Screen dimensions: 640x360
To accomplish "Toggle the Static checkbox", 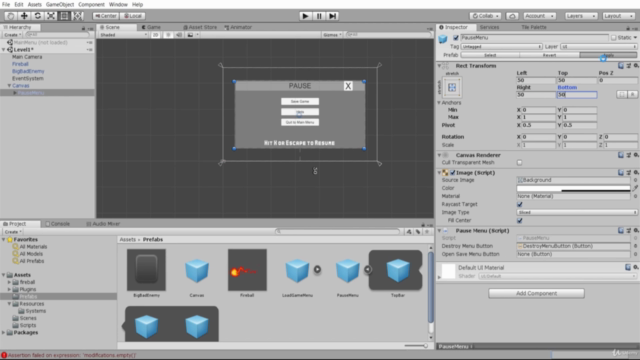I will coord(613,38).
